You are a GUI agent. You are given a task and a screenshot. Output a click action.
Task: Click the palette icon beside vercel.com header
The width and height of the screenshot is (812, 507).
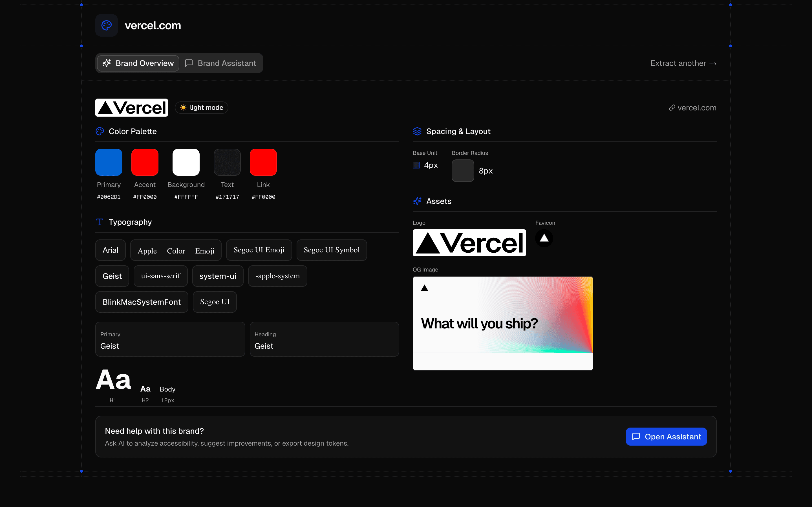[106, 25]
